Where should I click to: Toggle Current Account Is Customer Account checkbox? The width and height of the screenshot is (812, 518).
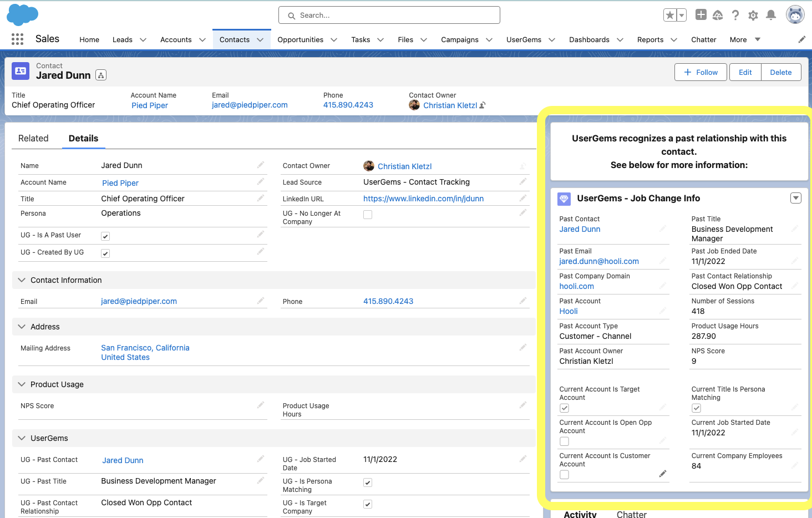click(x=565, y=475)
